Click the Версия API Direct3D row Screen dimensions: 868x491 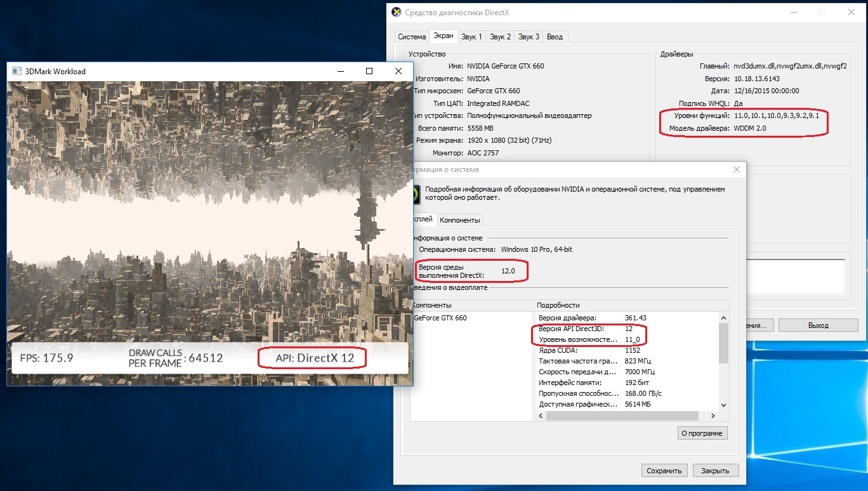(628, 329)
